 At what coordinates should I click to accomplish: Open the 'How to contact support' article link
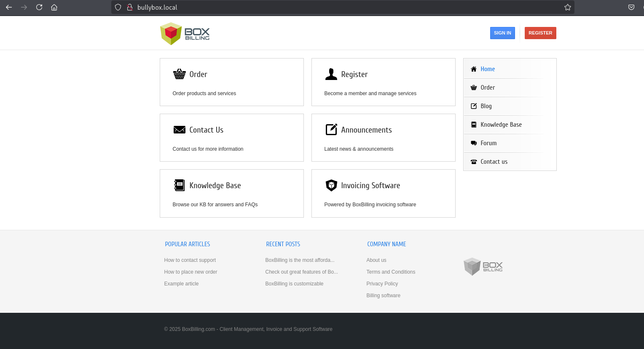pyautogui.click(x=190, y=260)
